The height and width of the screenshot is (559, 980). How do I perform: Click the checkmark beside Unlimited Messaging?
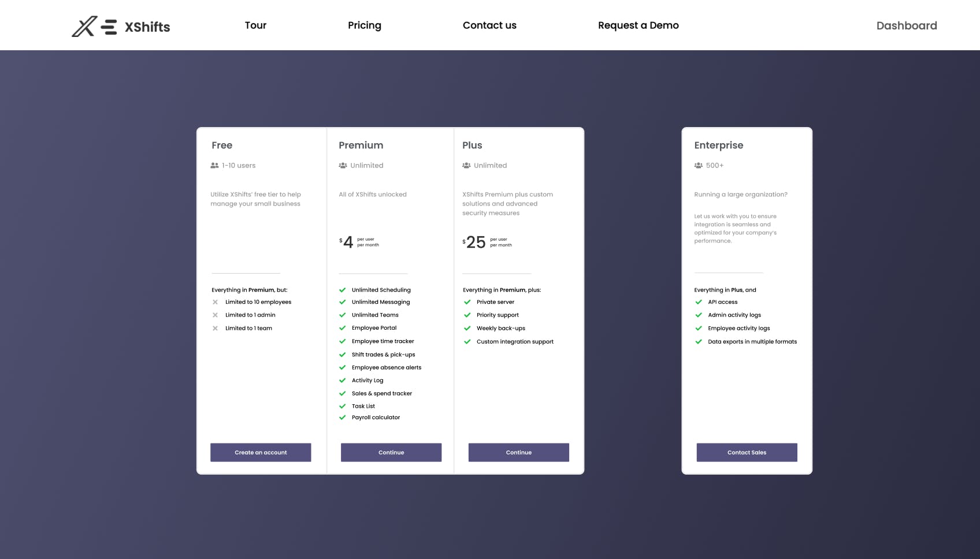click(343, 302)
